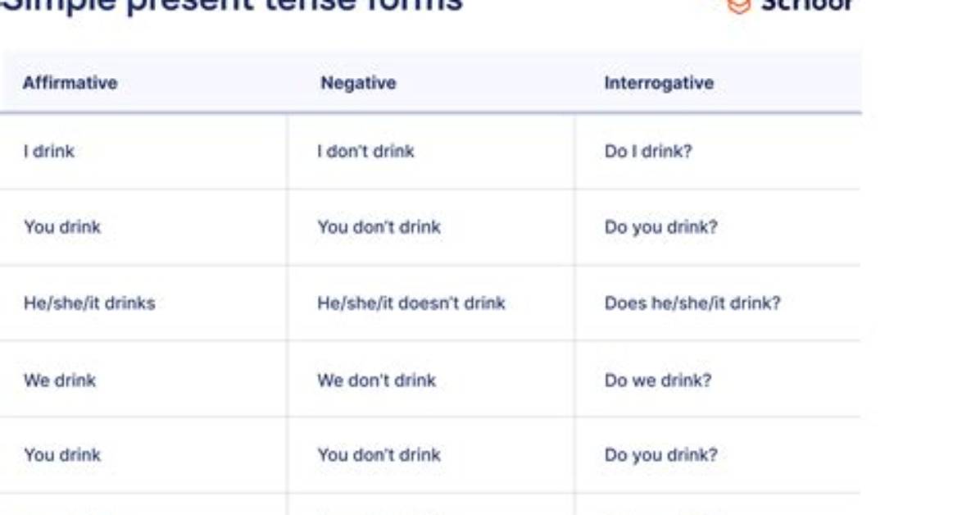Click the "Simple present tense forms" title
The width and height of the screenshot is (980, 515).
231,7
